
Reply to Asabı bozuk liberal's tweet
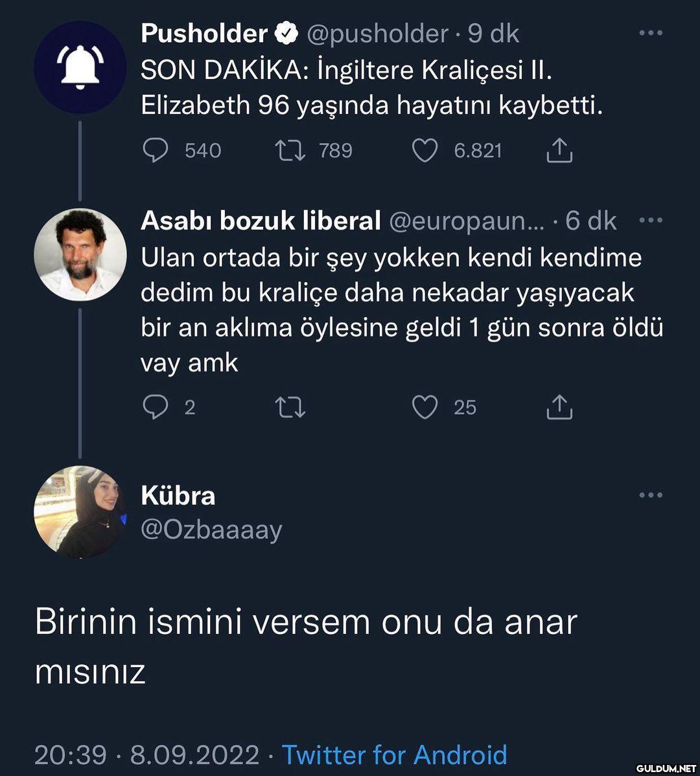click(x=156, y=407)
